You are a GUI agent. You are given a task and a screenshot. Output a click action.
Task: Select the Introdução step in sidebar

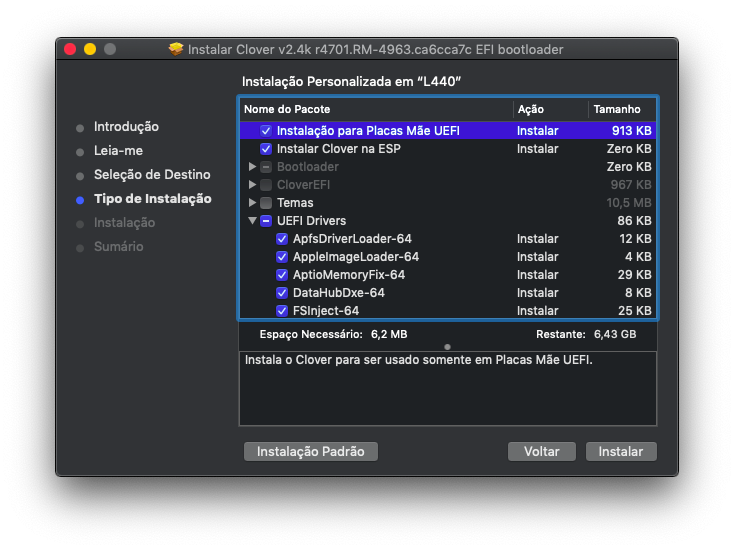click(x=126, y=127)
